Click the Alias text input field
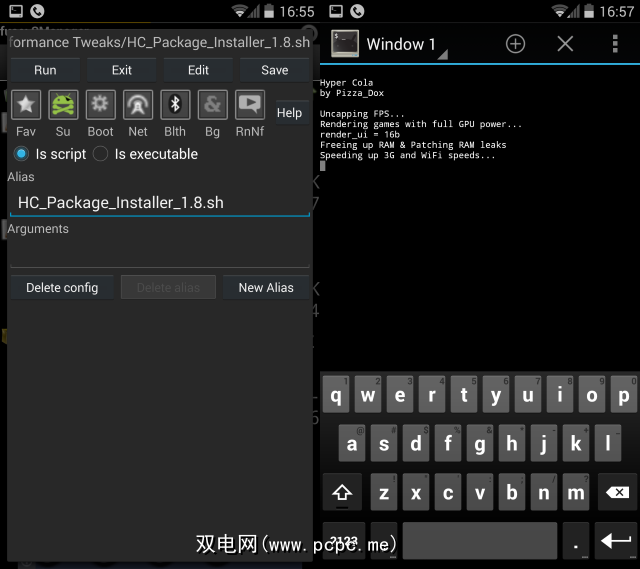The image size is (640, 569). pyautogui.click(x=160, y=202)
